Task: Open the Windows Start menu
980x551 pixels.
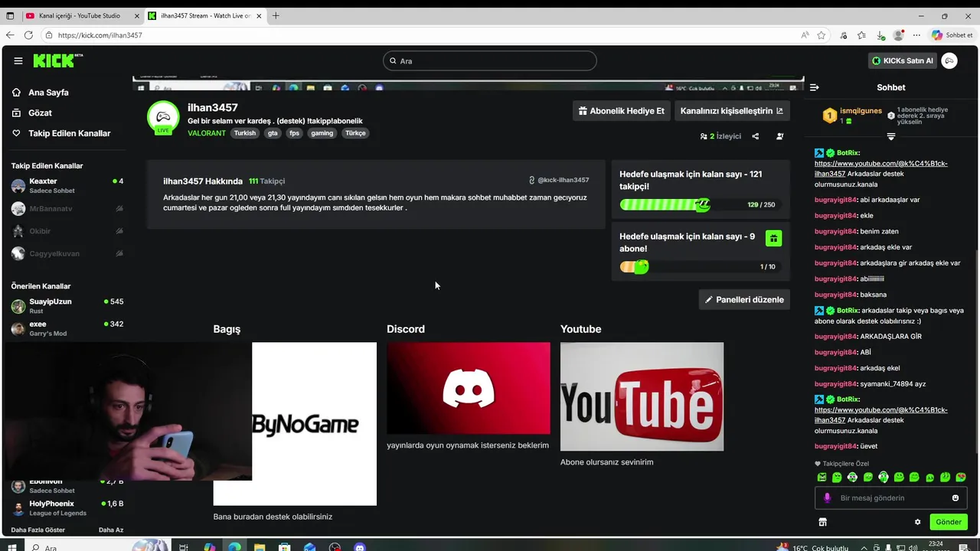Action: (x=11, y=546)
